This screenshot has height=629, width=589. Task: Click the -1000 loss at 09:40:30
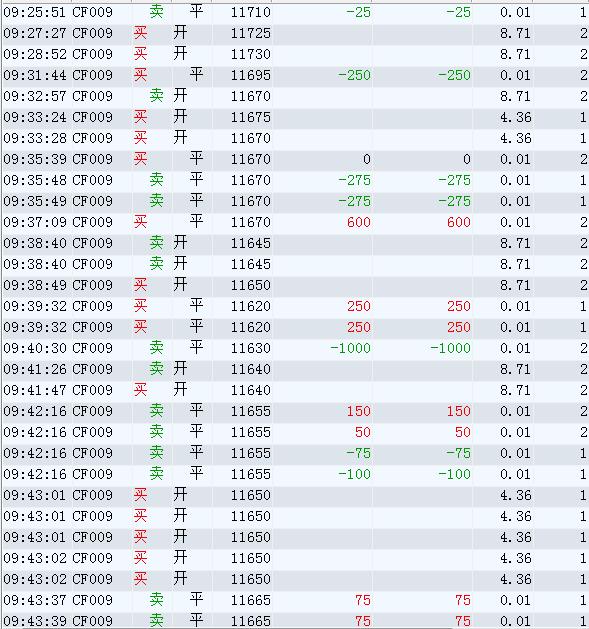click(350, 348)
